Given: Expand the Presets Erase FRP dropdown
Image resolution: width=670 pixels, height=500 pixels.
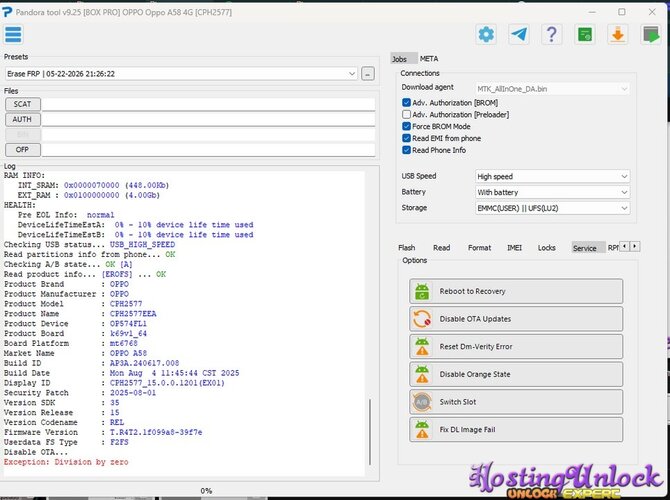Looking at the screenshot, I should 181,74.
